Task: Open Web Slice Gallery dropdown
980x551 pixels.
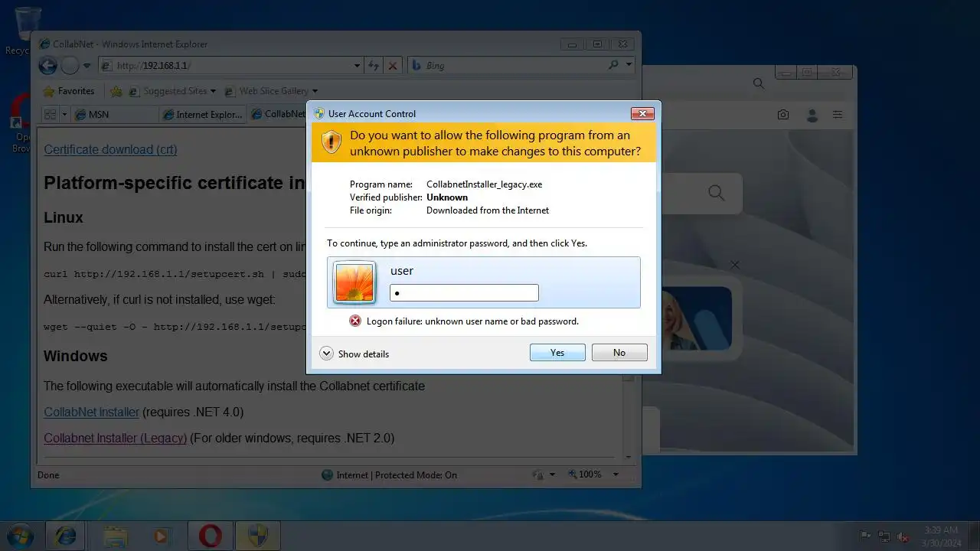Action: (271, 91)
